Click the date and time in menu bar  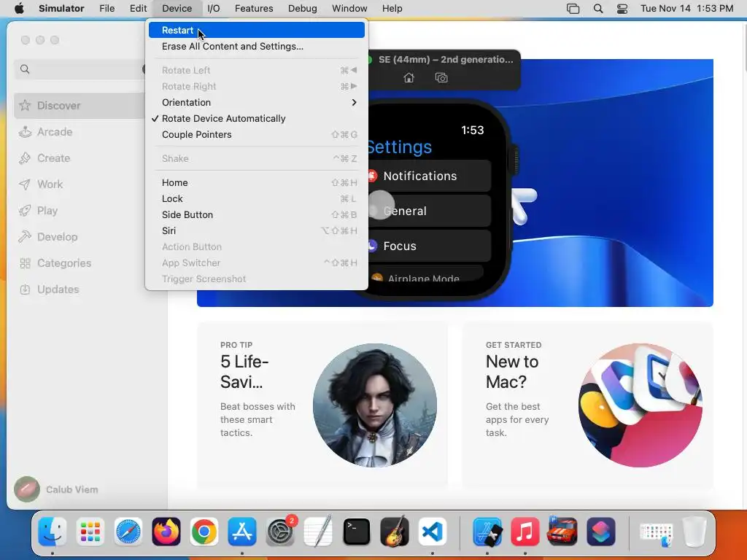(686, 9)
